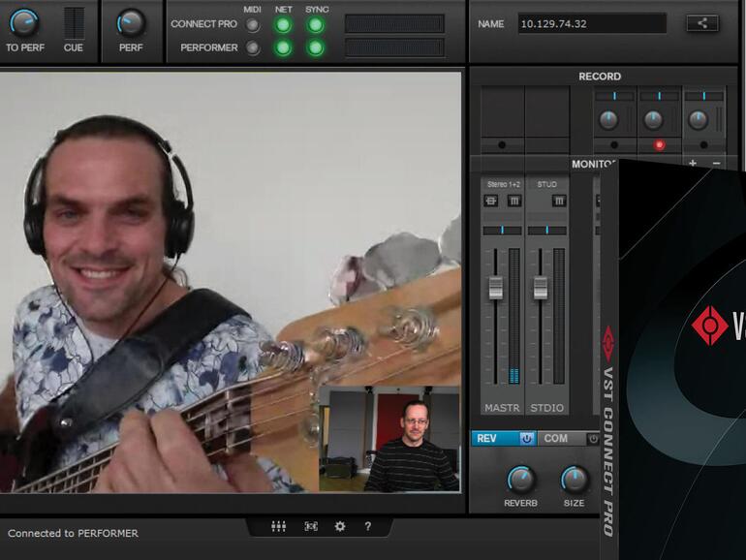Toggle the red record-enable indicator in the Record section
The image size is (746, 560).
pyautogui.click(x=659, y=145)
